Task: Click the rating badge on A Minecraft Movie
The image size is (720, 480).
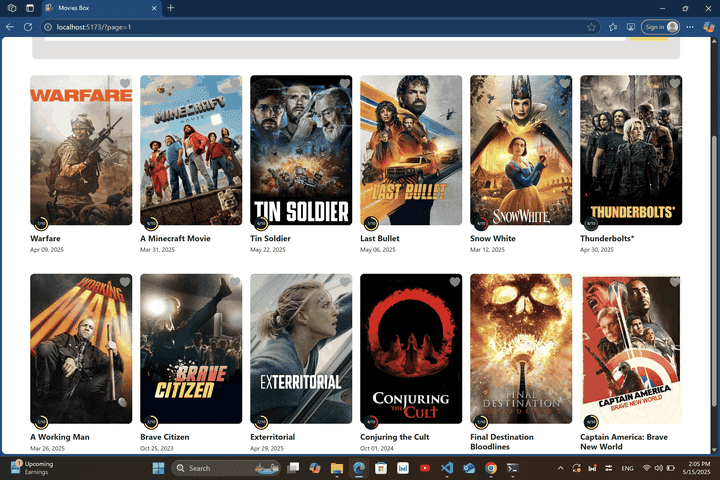Action: pos(151,224)
